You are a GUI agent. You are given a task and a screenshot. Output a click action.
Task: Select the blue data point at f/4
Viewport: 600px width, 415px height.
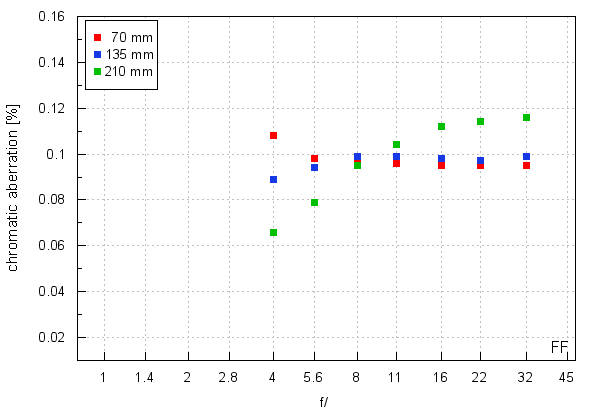(x=273, y=179)
